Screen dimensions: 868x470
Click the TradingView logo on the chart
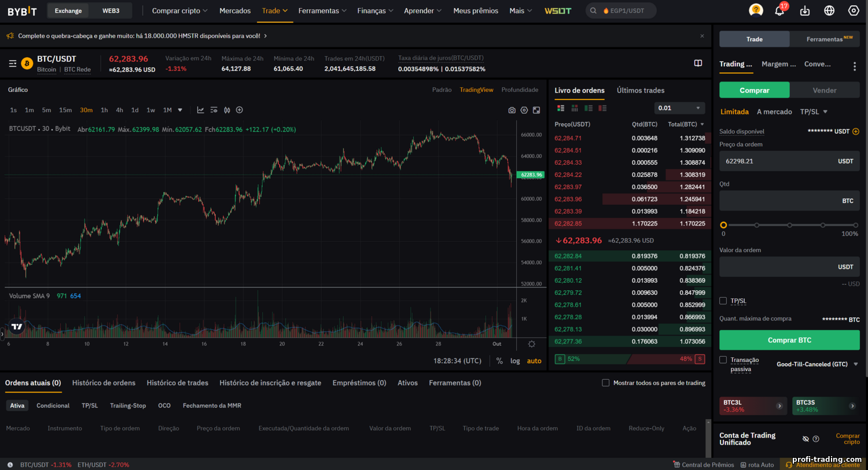17,327
